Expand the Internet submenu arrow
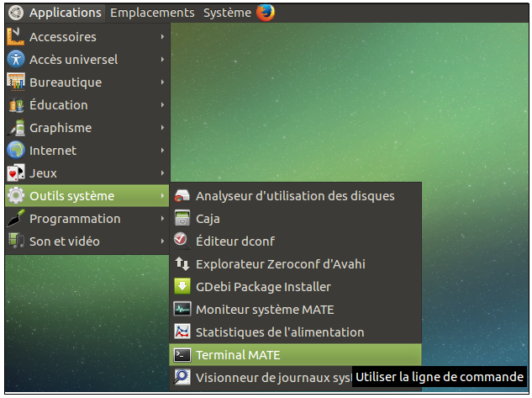532x398 pixels. click(x=163, y=150)
